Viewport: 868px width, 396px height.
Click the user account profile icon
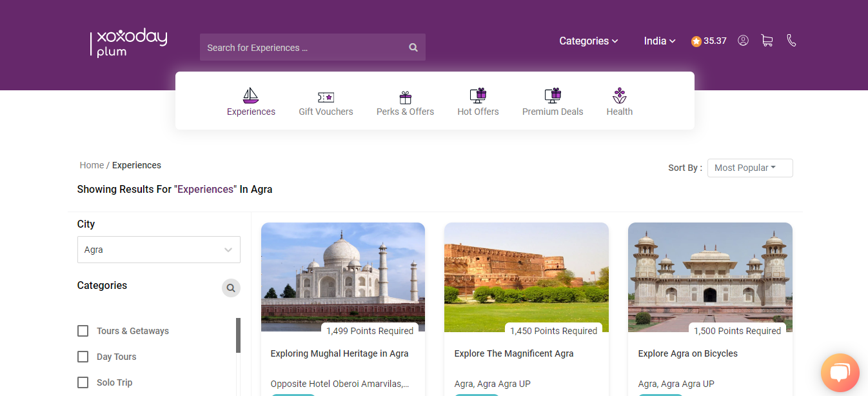tap(743, 40)
